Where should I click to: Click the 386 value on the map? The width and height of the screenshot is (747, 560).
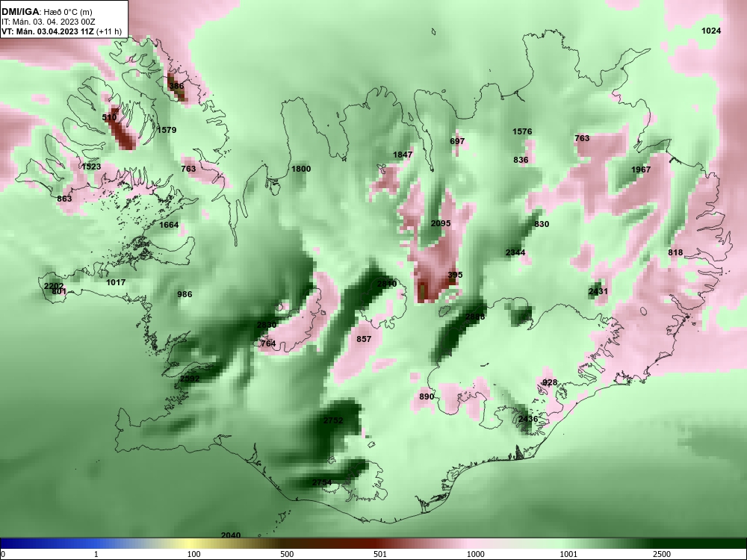(x=176, y=86)
